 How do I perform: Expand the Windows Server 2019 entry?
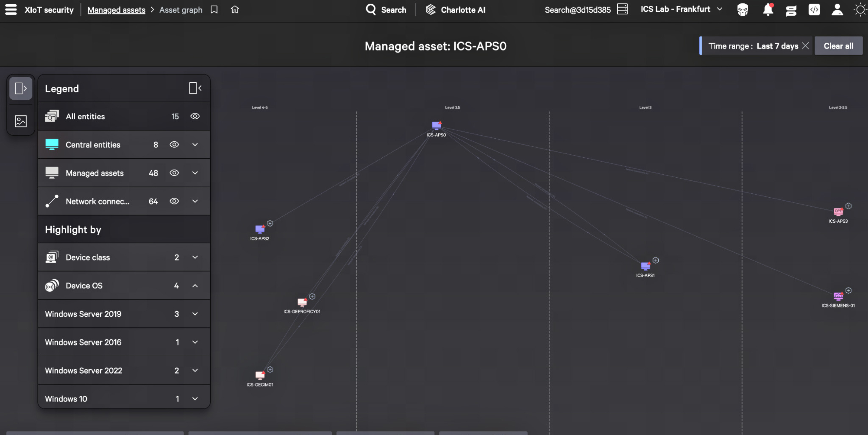[195, 314]
